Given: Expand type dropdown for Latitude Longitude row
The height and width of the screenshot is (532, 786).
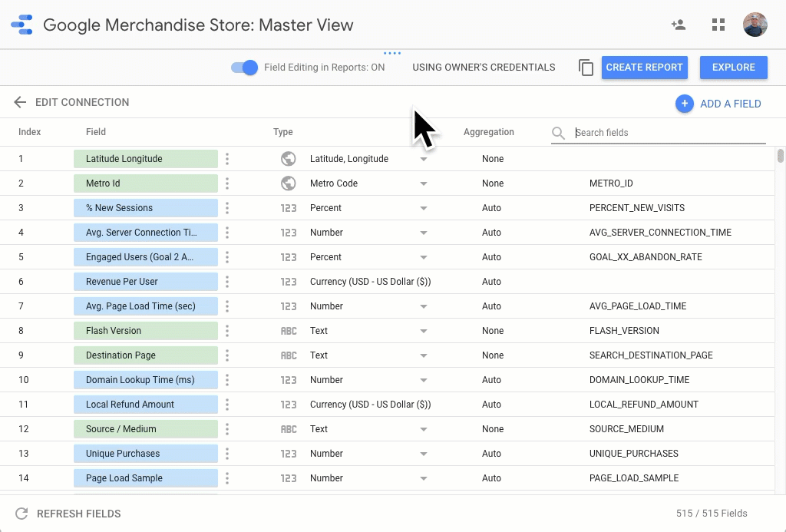Looking at the screenshot, I should pos(424,160).
